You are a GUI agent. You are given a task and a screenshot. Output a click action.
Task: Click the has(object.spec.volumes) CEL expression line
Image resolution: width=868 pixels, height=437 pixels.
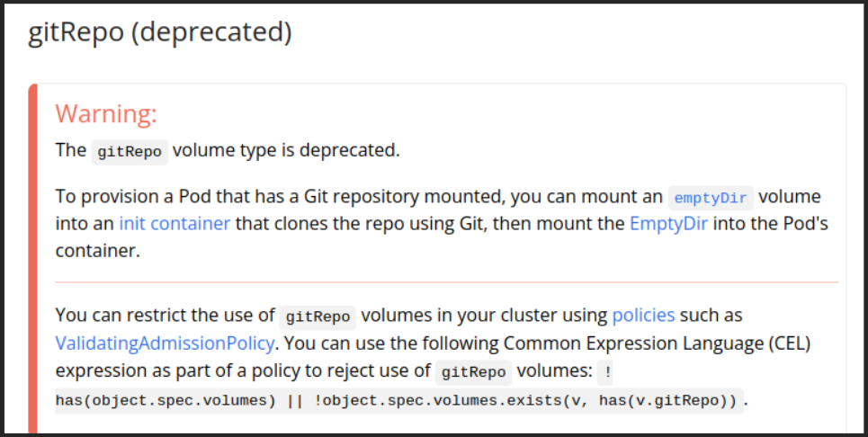tap(399, 400)
